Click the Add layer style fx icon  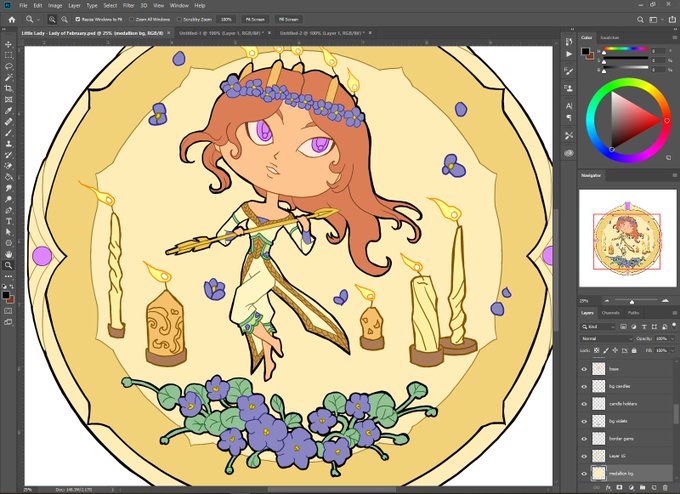tap(608, 488)
